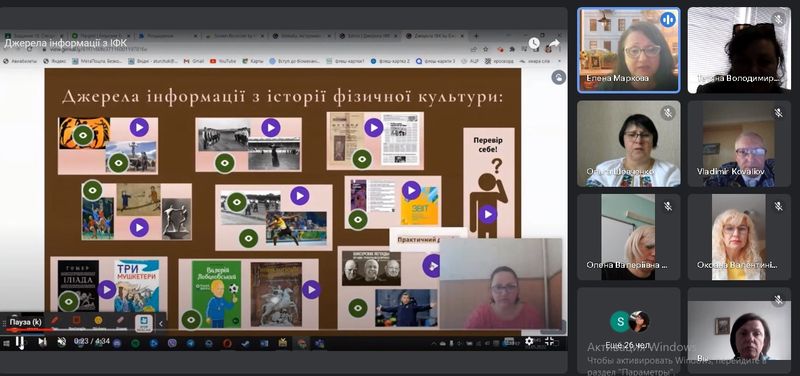Screen dimensions: 800x376
Task: Show interactive elements hand icon in presentation
Action: [x=559, y=77]
